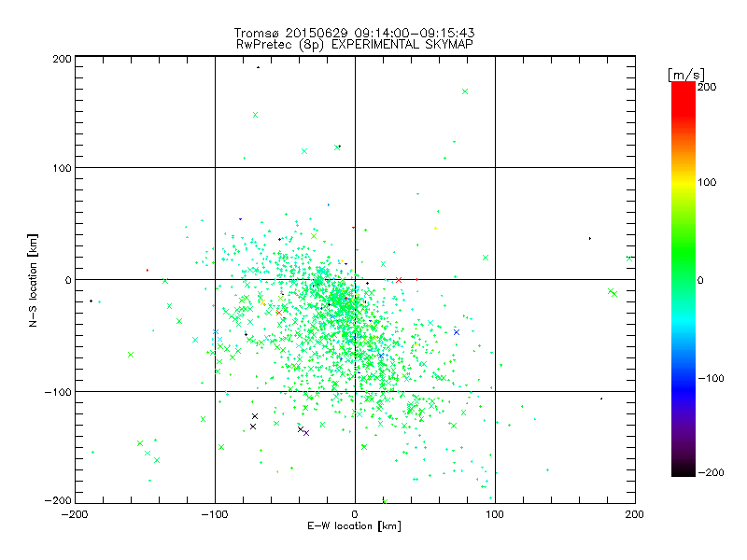Click the 'N-S location [km]' axis label
Screen dimensions: 747x560
pyautogui.click(x=33, y=281)
